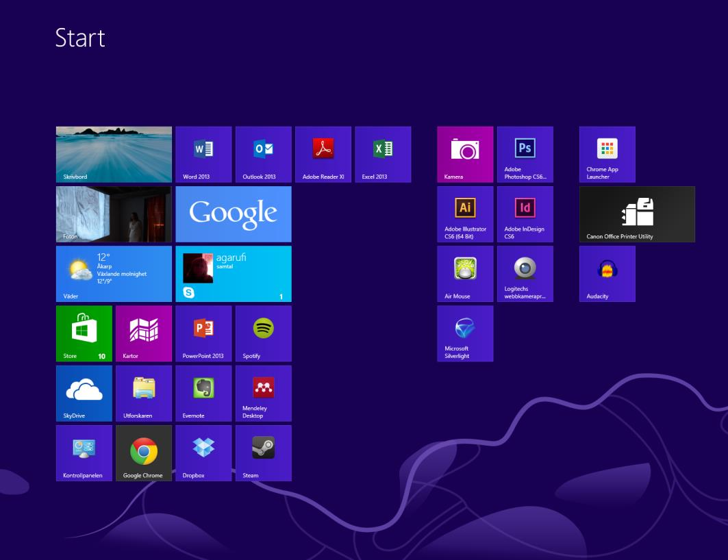This screenshot has height=560, width=728.
Task: Start PowerPoint 2013 tile
Action: click(203, 333)
